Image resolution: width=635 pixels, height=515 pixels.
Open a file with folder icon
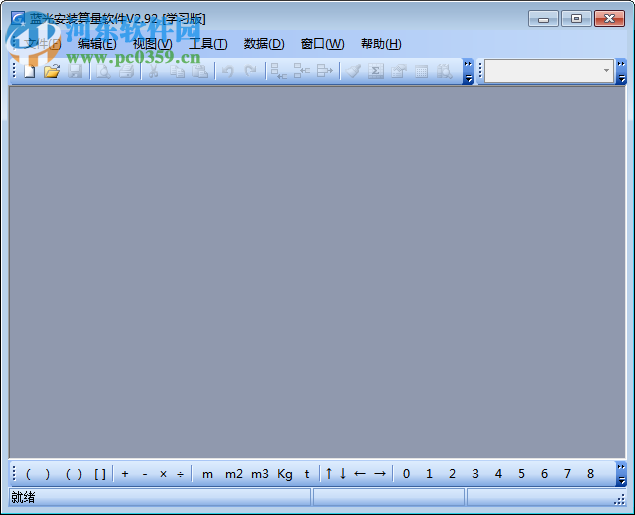52,71
